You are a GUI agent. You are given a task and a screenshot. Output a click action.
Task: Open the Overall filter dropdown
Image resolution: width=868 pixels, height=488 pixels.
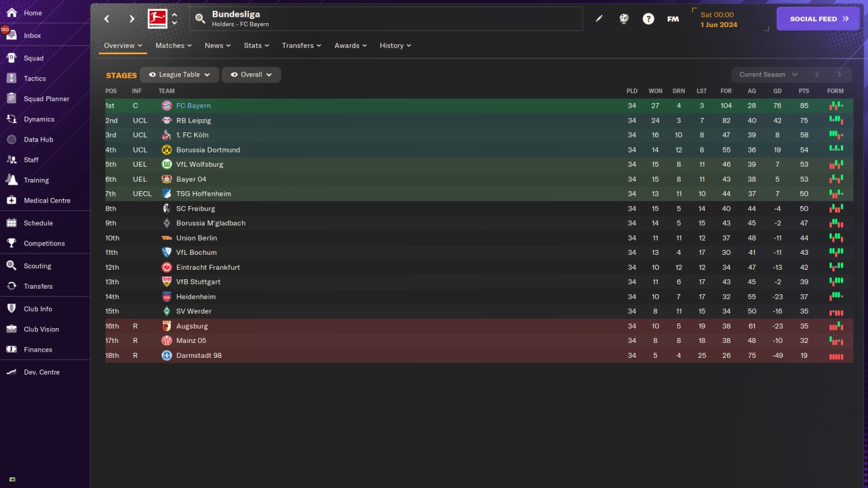[x=251, y=75]
